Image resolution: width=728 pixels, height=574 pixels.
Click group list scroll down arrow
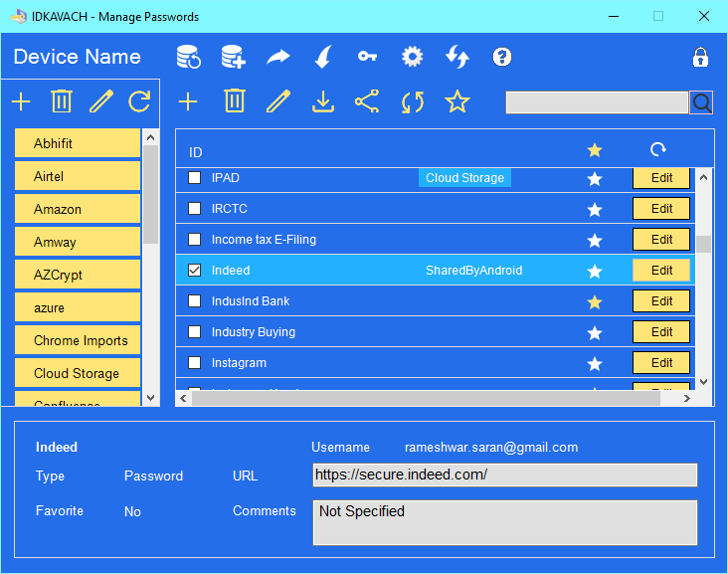[150, 398]
